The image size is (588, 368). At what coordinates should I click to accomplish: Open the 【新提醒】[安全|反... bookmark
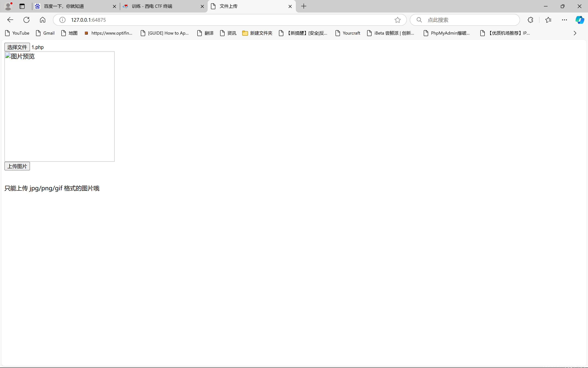(303, 33)
